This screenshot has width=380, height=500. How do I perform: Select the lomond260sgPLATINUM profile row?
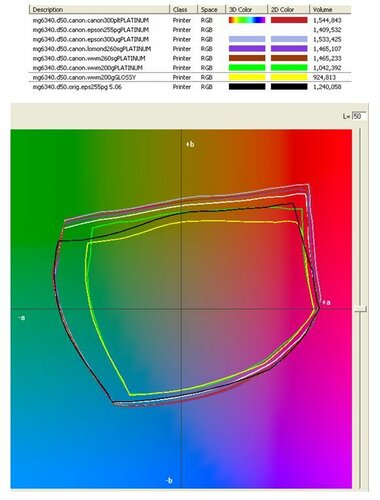click(x=190, y=49)
